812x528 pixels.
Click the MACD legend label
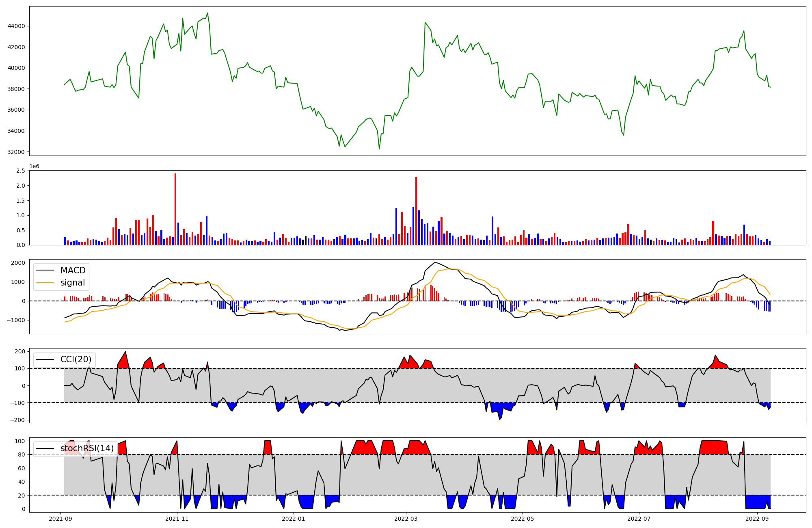click(73, 270)
